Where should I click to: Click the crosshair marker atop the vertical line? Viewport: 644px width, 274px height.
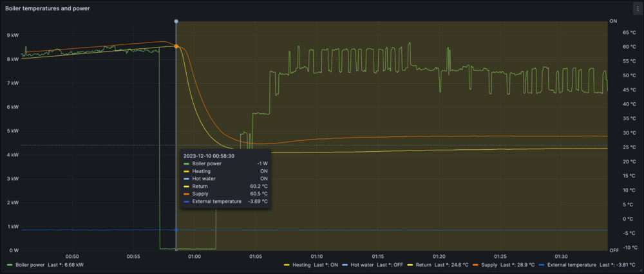click(x=176, y=22)
